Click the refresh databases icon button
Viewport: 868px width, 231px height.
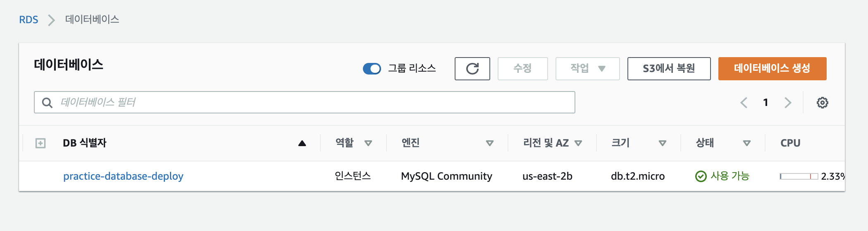(x=472, y=69)
